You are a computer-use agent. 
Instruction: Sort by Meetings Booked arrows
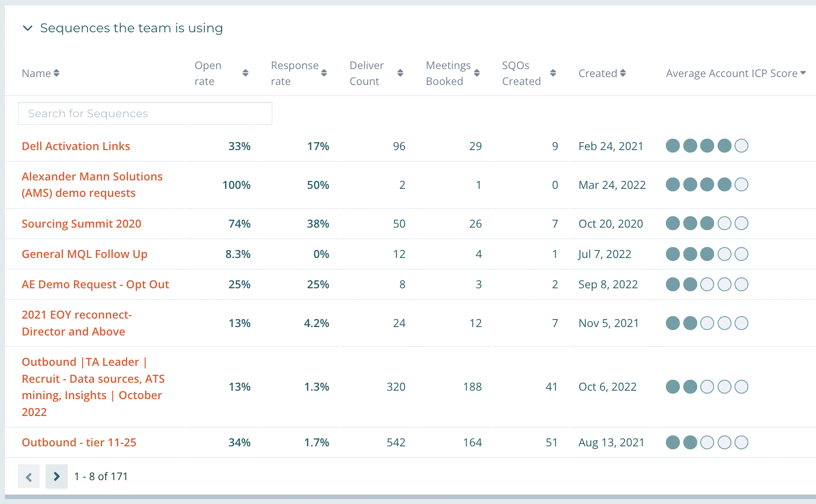coord(477,73)
